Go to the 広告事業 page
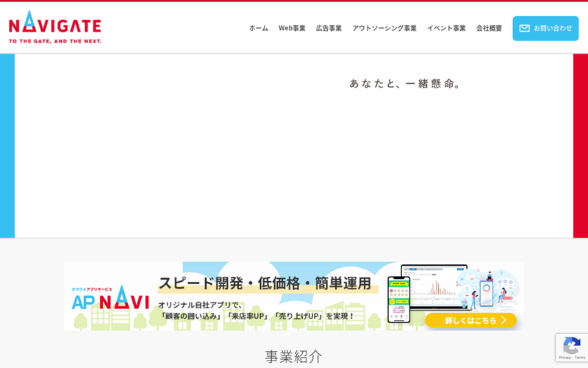This screenshot has height=368, width=588. click(x=329, y=29)
